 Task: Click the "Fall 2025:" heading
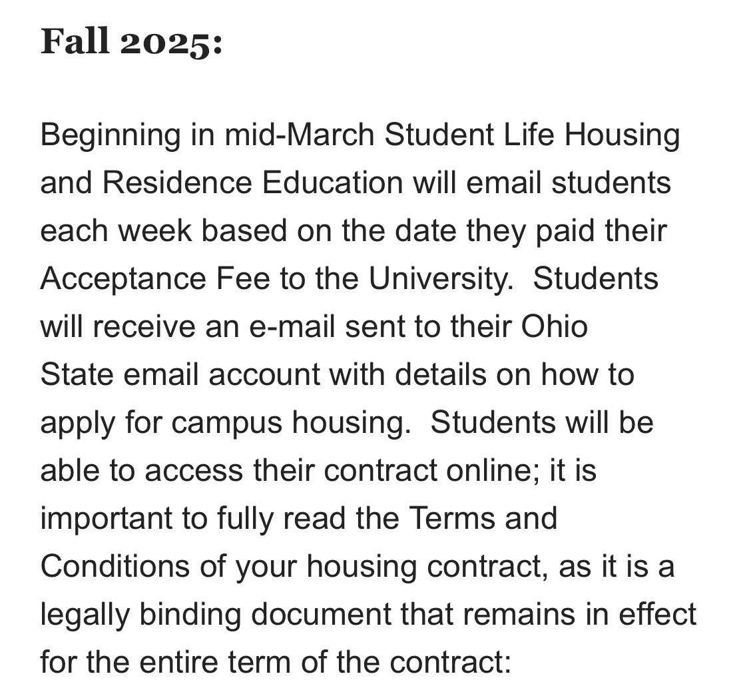(x=131, y=42)
